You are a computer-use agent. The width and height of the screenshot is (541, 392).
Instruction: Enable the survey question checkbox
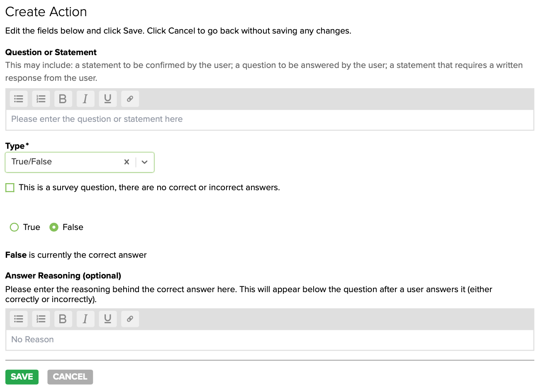pyautogui.click(x=10, y=188)
